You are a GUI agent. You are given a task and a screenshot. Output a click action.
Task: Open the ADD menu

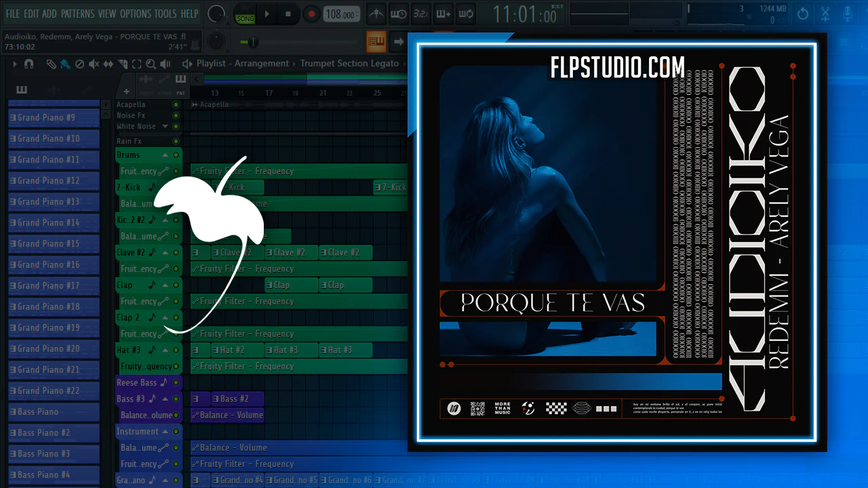50,14
